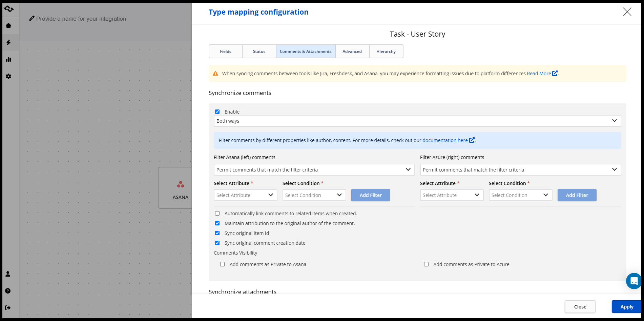Image resolution: width=644 pixels, height=321 pixels.
Task: Click Add Filter for Azure comments
Action: tap(577, 195)
